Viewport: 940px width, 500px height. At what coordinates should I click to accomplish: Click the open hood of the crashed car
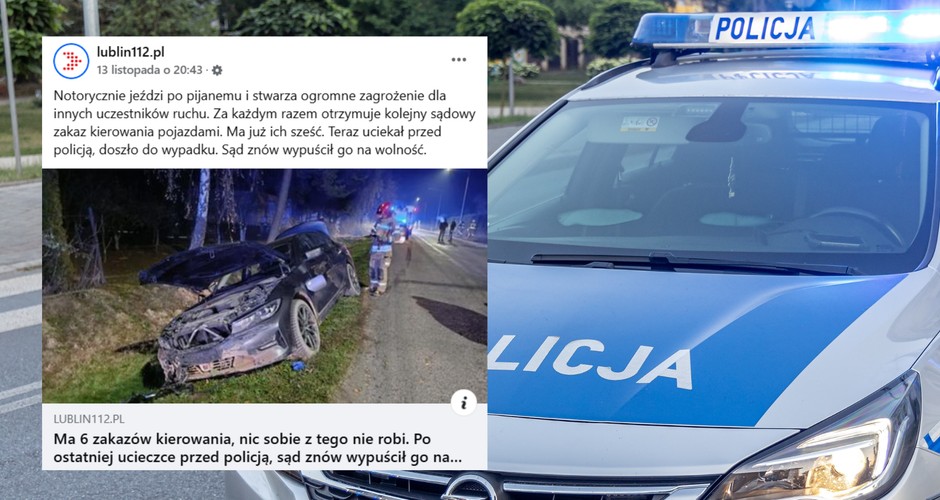point(212,264)
